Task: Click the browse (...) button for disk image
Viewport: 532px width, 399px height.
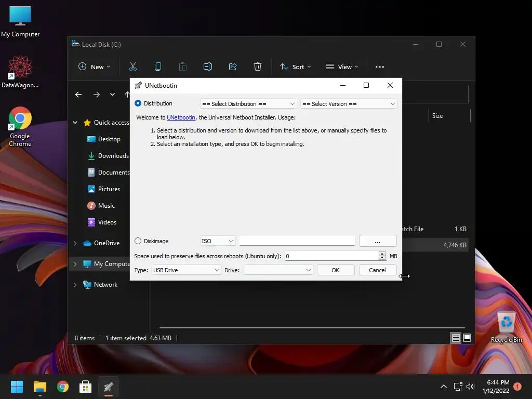Action: tap(378, 241)
